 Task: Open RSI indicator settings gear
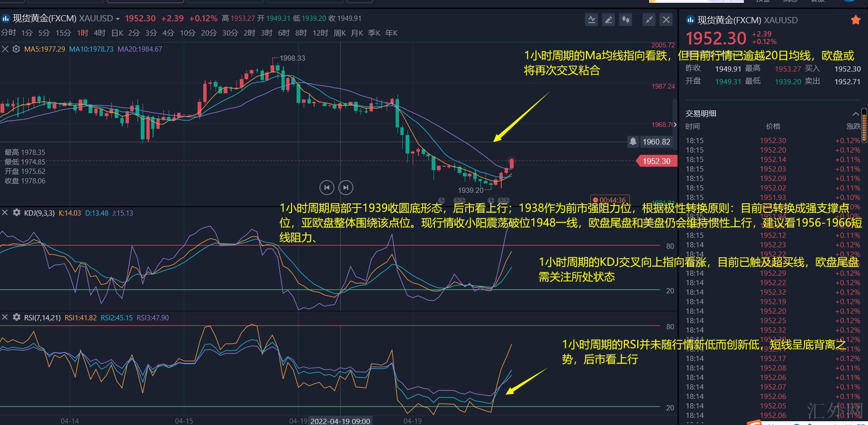point(16,317)
